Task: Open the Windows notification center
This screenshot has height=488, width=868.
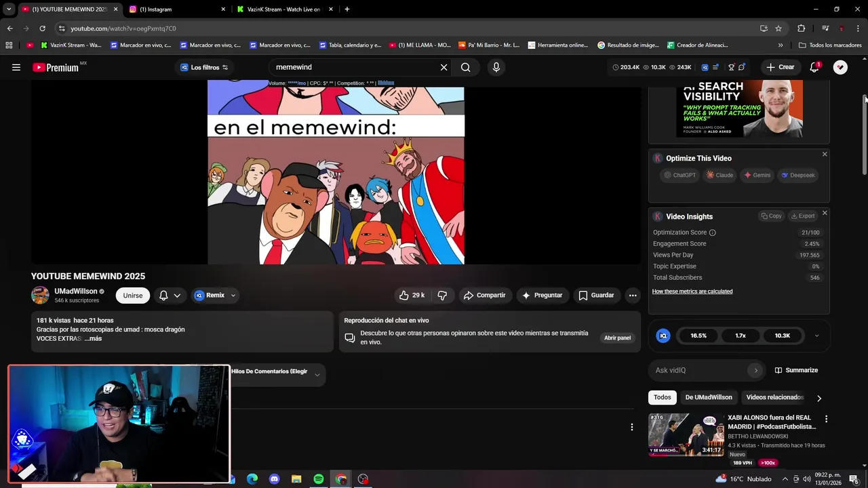Action: click(x=853, y=479)
